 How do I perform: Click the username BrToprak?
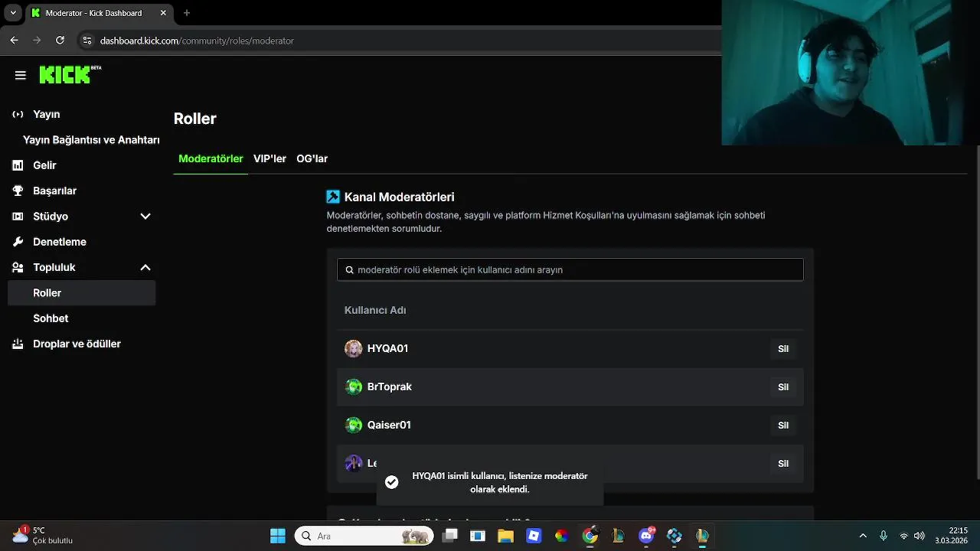390,386
